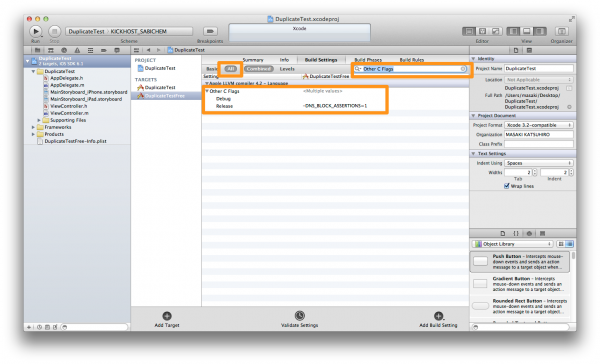Open the Object Library dropdown
The height and width of the screenshot is (364, 600).
click(513, 244)
